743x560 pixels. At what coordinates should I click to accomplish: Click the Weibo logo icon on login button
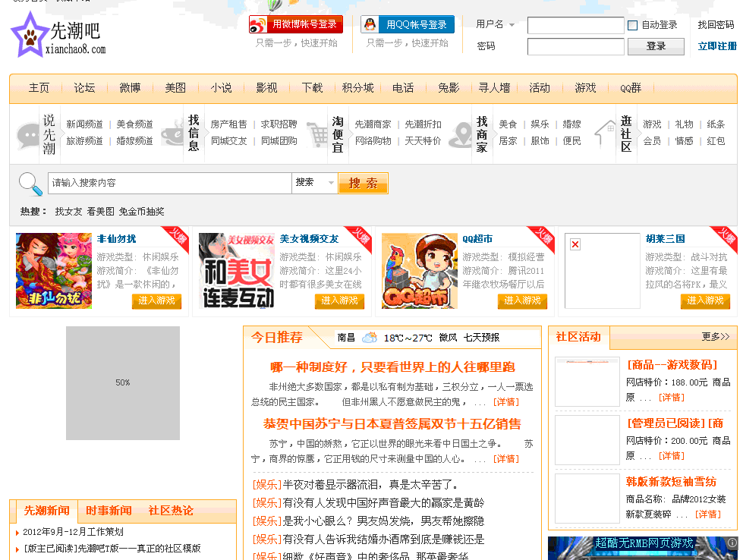click(x=257, y=24)
